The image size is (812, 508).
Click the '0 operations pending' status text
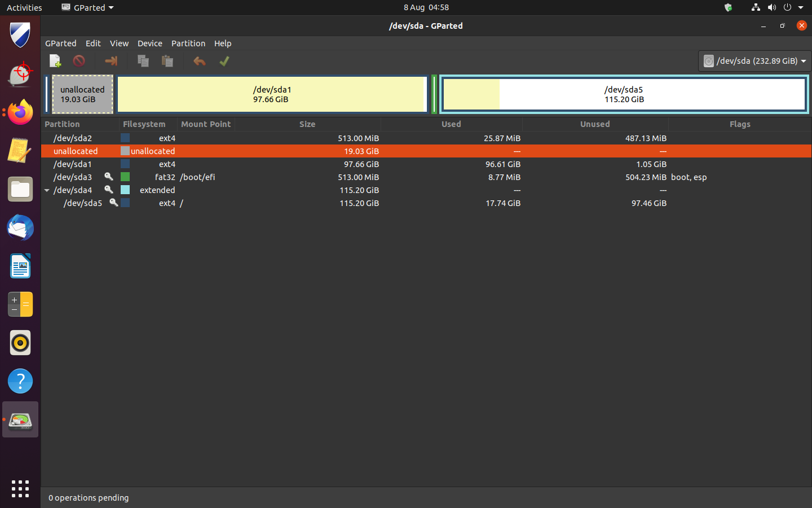[89, 498]
